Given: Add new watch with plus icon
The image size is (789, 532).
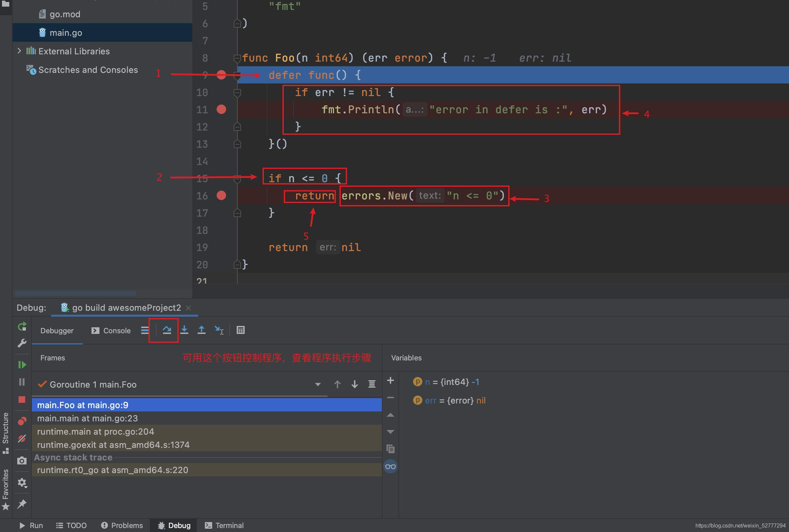Looking at the screenshot, I should click(391, 380).
